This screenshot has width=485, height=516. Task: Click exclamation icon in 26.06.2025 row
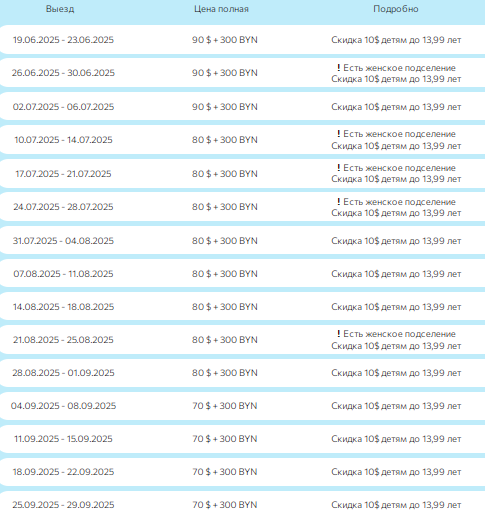(338, 68)
